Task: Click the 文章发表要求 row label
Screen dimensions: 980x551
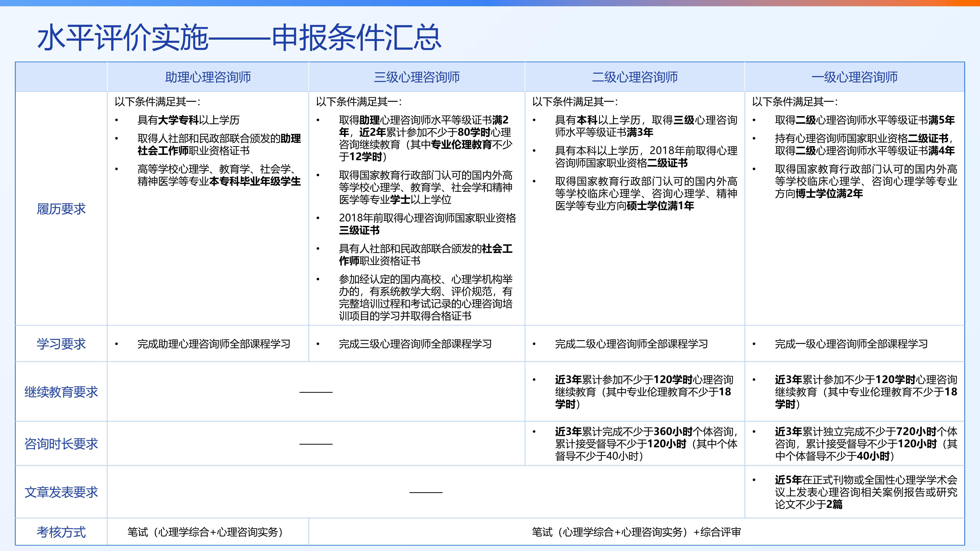Action: pyautogui.click(x=61, y=492)
